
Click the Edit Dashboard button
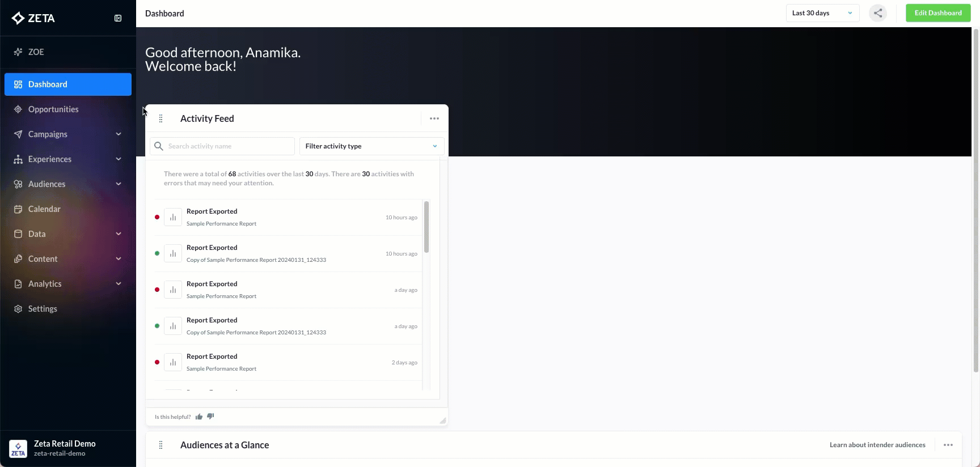(x=938, y=13)
